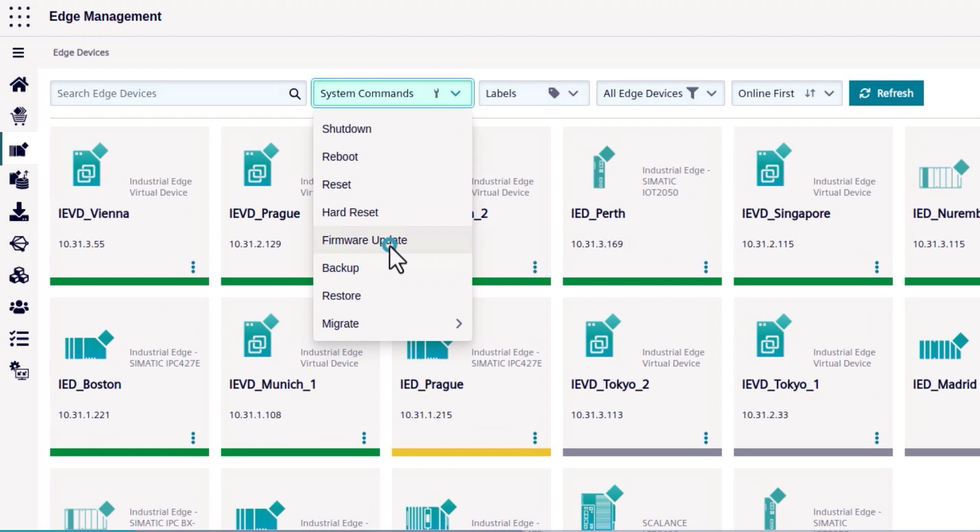This screenshot has width=980, height=532.
Task: Open the Downloads section in the sidebar
Action: pyautogui.click(x=19, y=212)
